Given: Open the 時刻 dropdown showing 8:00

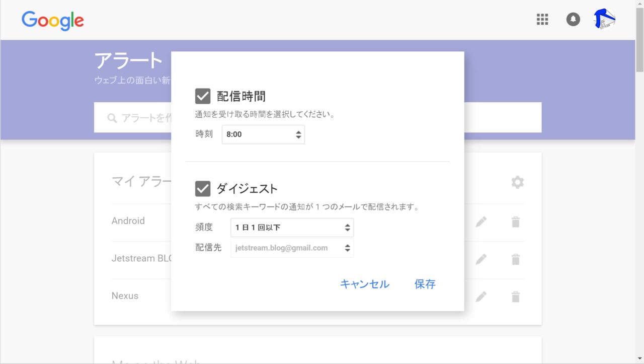Looking at the screenshot, I should coord(263,134).
